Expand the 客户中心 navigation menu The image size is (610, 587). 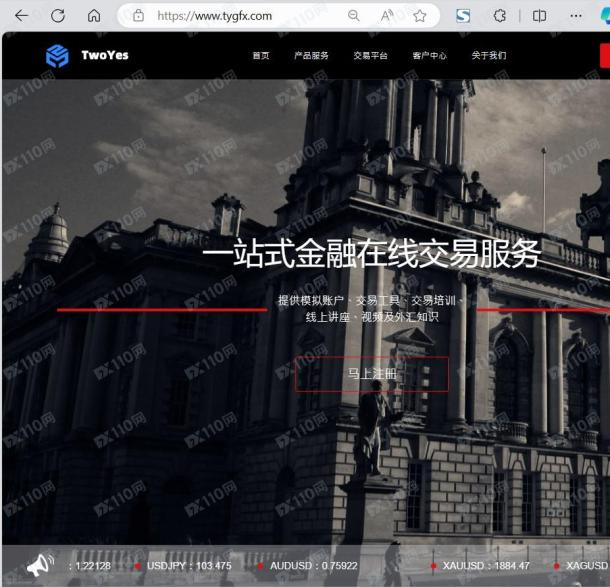coord(429,56)
